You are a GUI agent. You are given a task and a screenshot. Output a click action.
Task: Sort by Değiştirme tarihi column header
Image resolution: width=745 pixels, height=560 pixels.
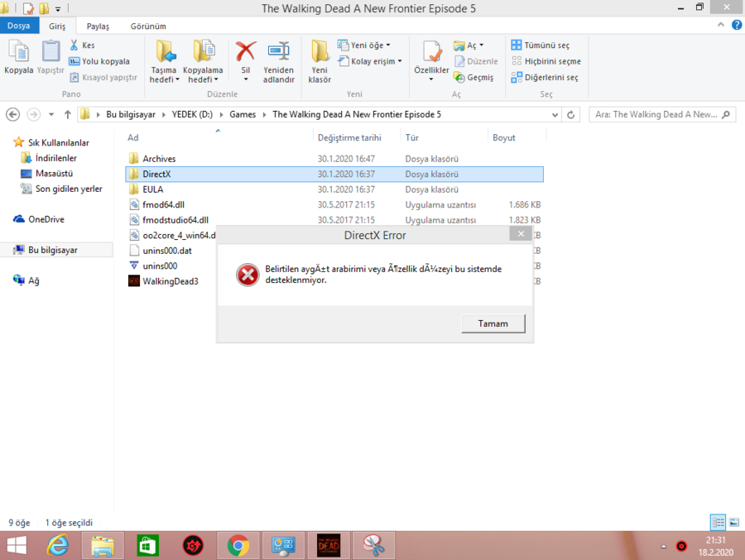coord(349,138)
